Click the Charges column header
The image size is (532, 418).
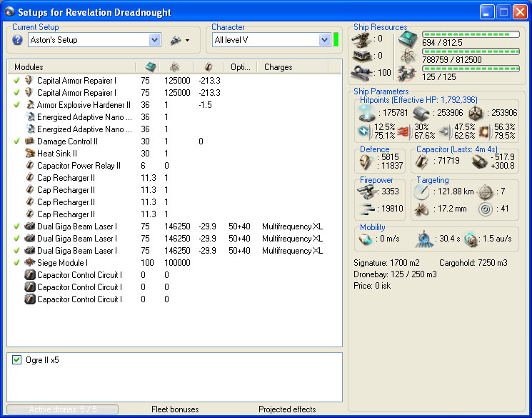tap(278, 67)
